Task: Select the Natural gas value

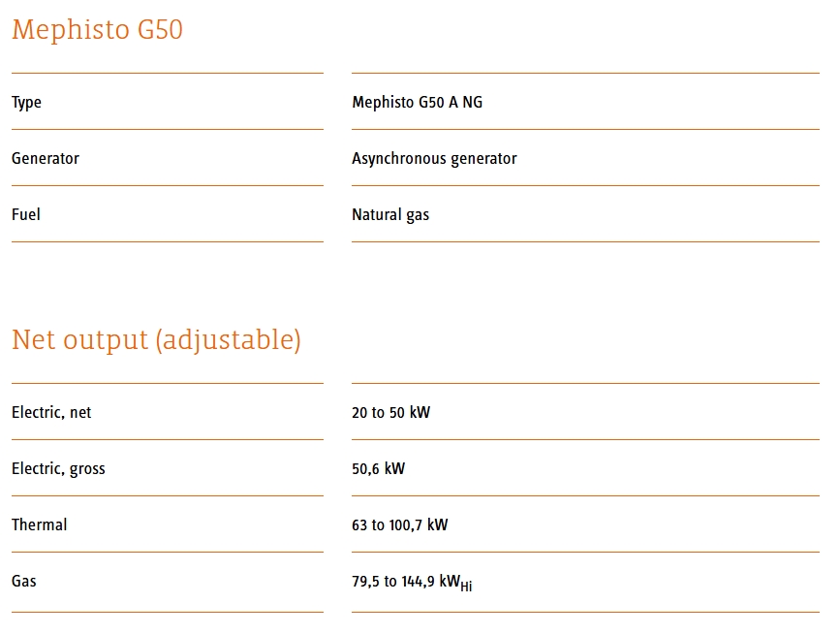Action: point(390,215)
